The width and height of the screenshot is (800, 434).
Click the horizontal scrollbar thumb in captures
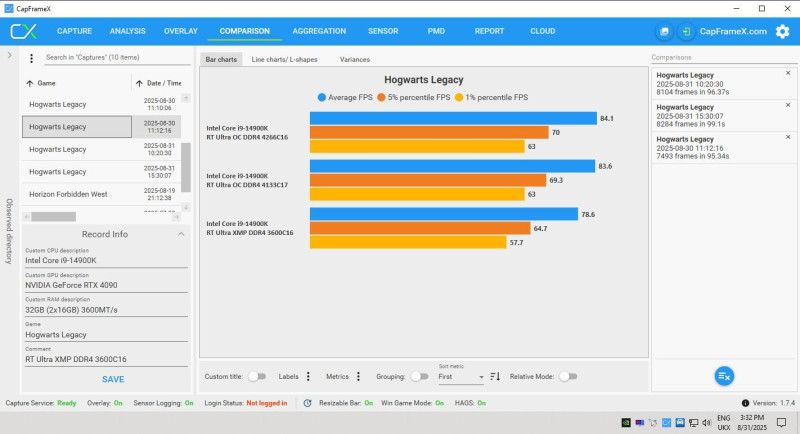click(x=54, y=217)
